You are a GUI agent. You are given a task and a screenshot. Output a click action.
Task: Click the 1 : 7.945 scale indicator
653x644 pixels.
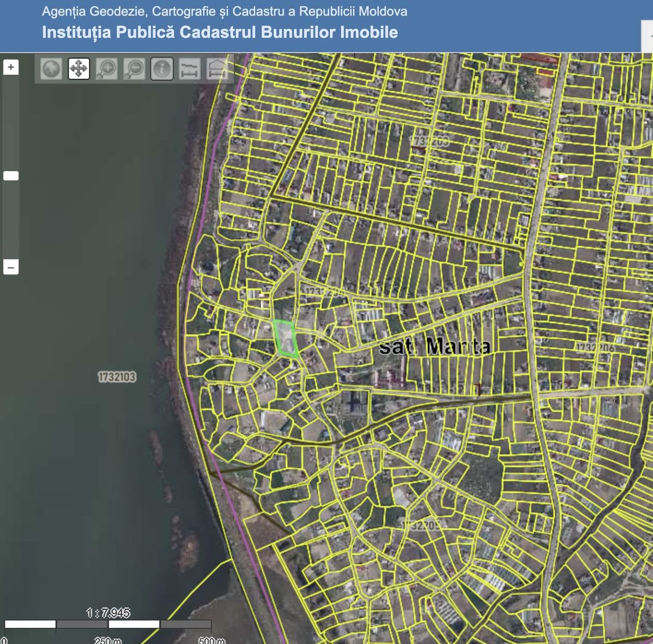coord(109,613)
